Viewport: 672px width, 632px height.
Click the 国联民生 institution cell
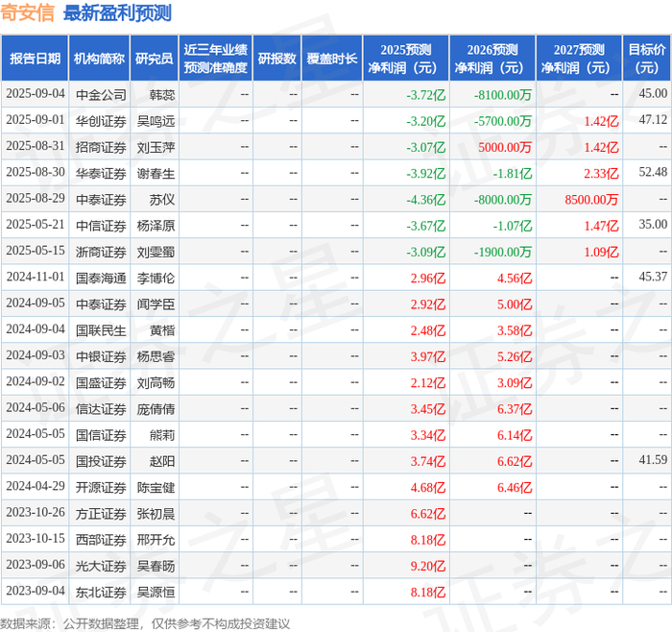click(x=101, y=330)
